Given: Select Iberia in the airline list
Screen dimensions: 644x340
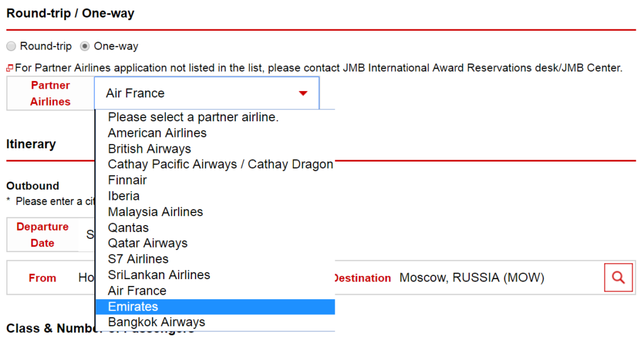Looking at the screenshot, I should (215, 196).
